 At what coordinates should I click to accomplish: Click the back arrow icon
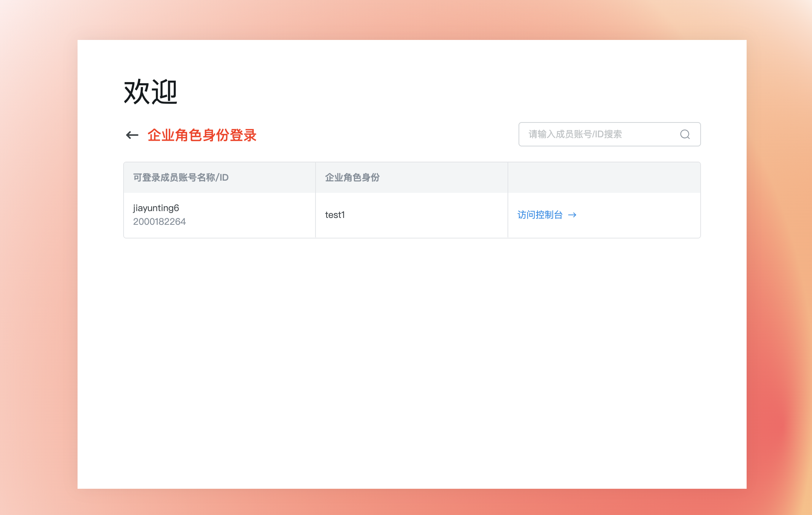click(132, 135)
